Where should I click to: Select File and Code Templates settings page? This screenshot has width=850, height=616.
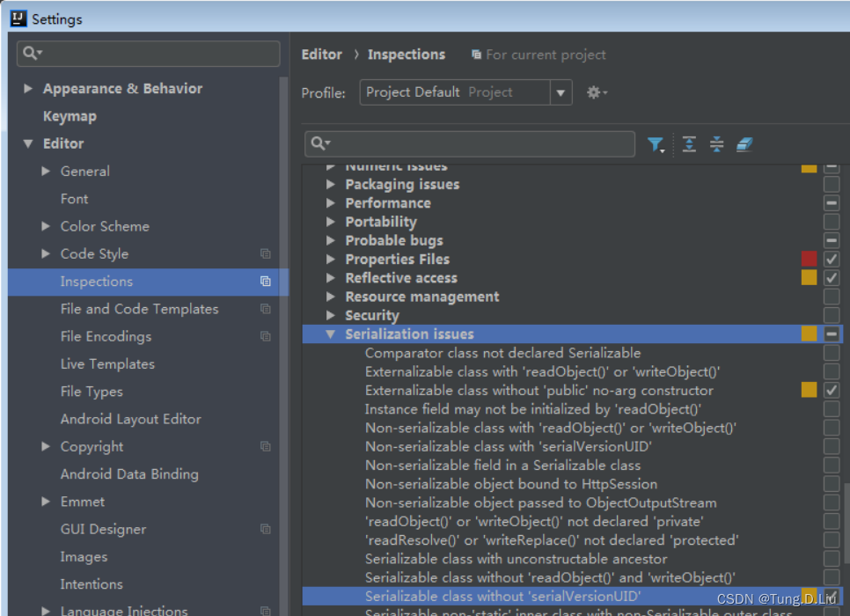coord(139,309)
